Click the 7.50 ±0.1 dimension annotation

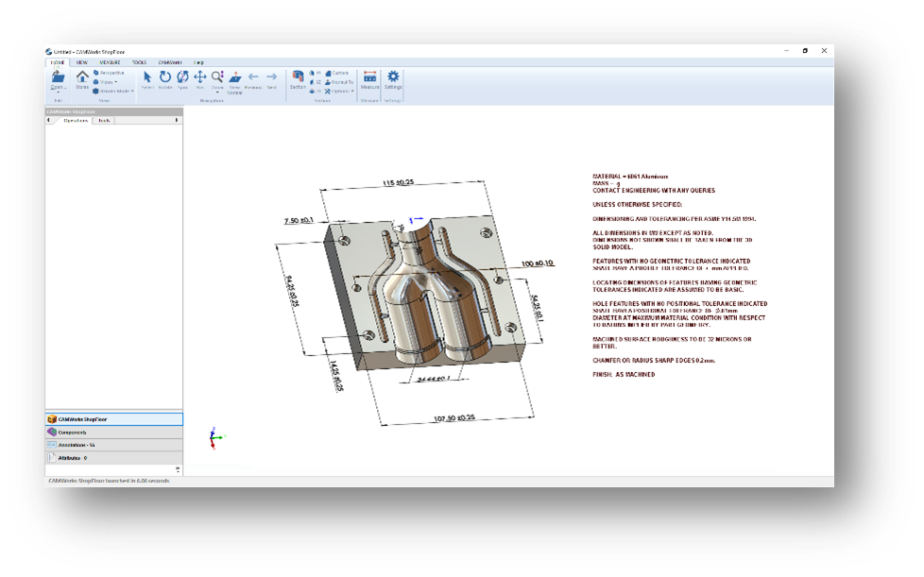tap(299, 221)
